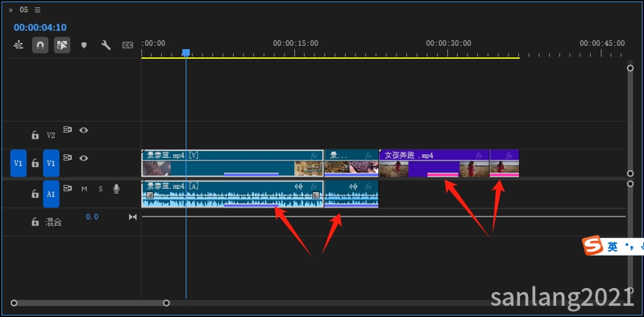Toggle V2 track output eye

coord(84,131)
